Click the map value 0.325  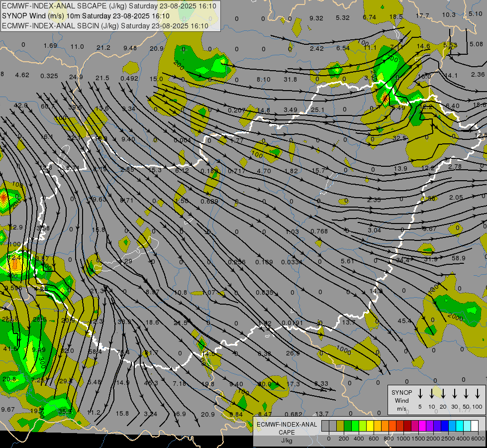pos(49,76)
